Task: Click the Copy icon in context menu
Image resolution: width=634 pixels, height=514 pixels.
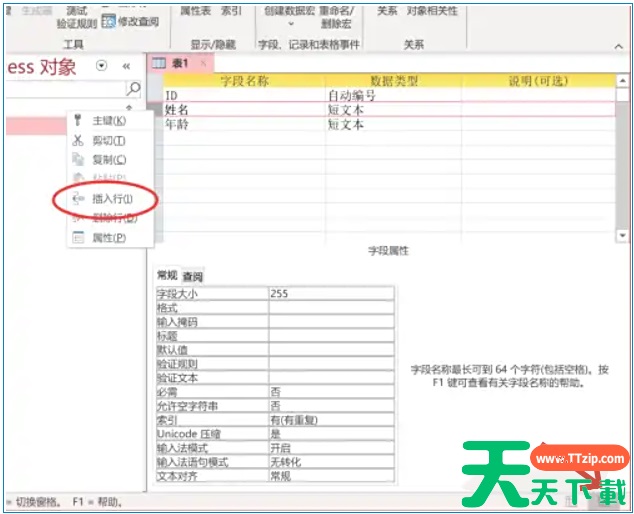Action: 78,160
